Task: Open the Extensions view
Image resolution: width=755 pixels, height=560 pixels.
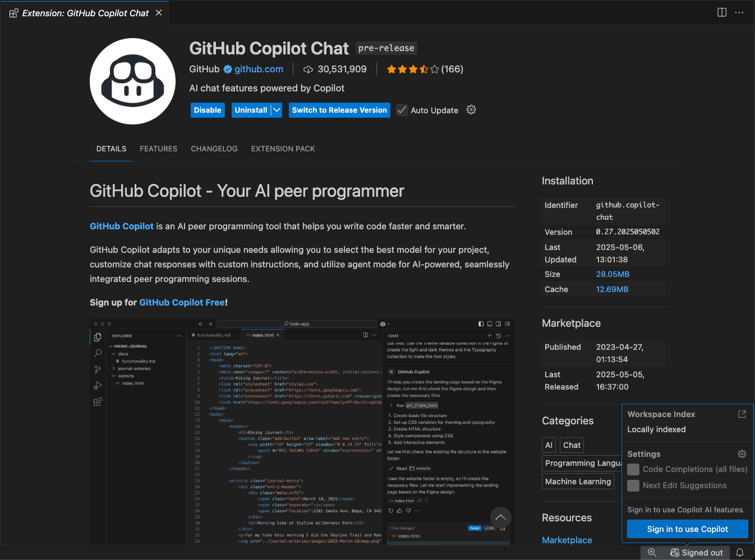Action: [x=98, y=401]
